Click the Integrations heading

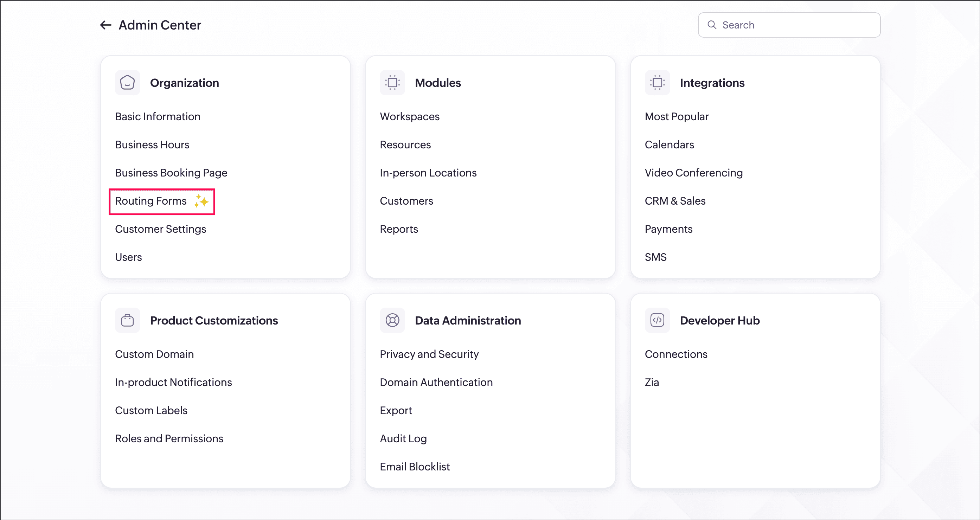[712, 83]
